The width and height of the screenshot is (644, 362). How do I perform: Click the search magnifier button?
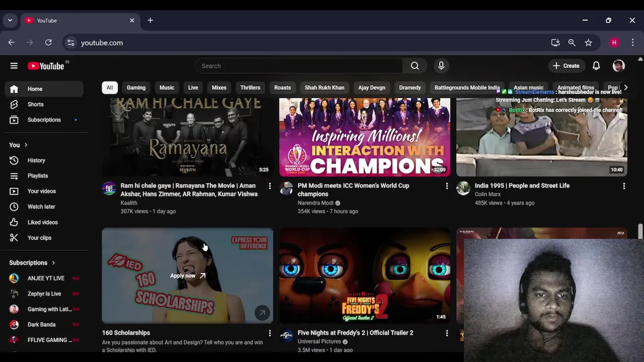tap(415, 66)
